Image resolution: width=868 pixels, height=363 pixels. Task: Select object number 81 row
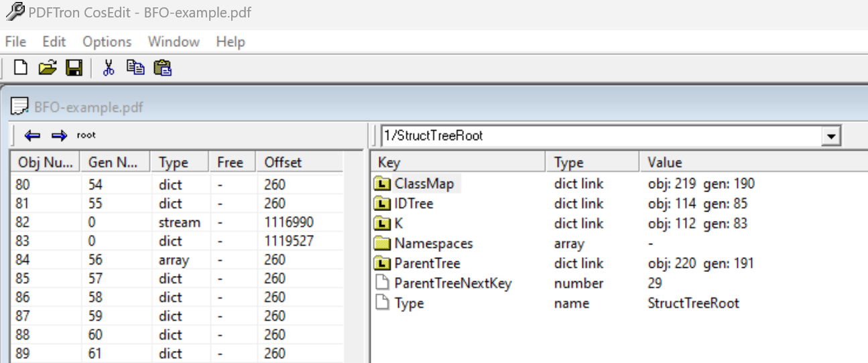[178, 204]
